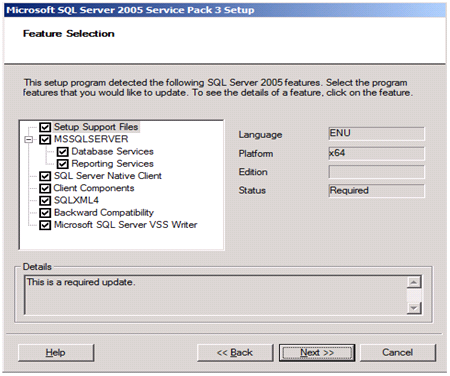Uncheck the Setup Support Files checkbox
This screenshot has height=376, width=450.
tap(45, 127)
